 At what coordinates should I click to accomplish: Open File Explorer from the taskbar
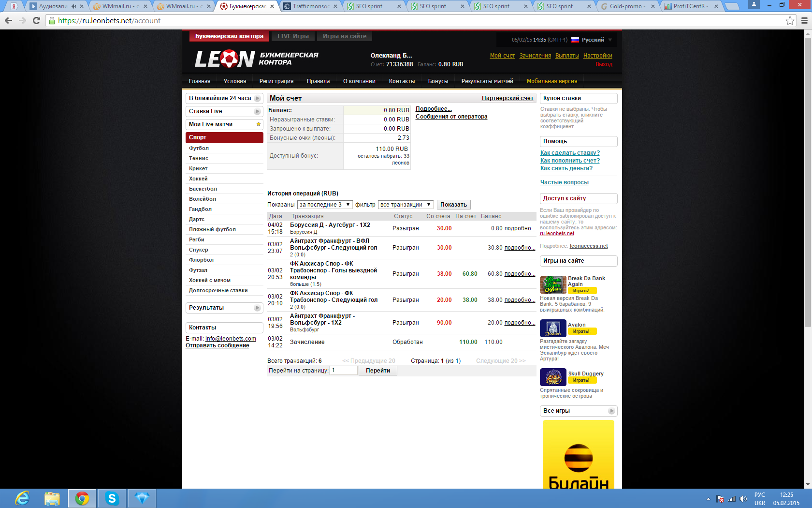coord(52,498)
